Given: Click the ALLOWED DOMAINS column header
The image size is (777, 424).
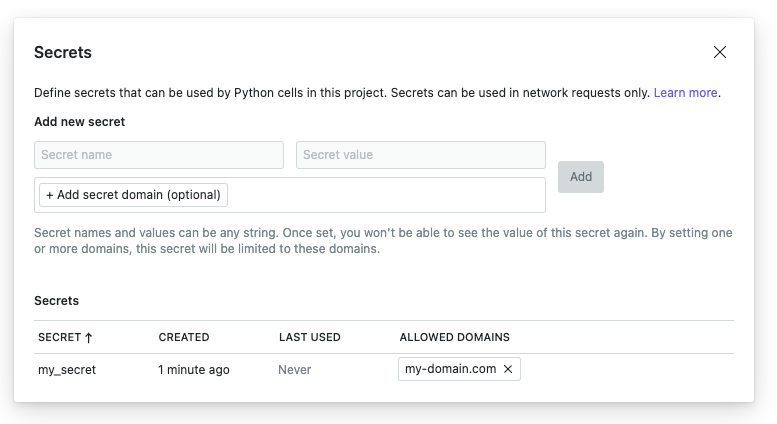Looking at the screenshot, I should pyautogui.click(x=454, y=337).
